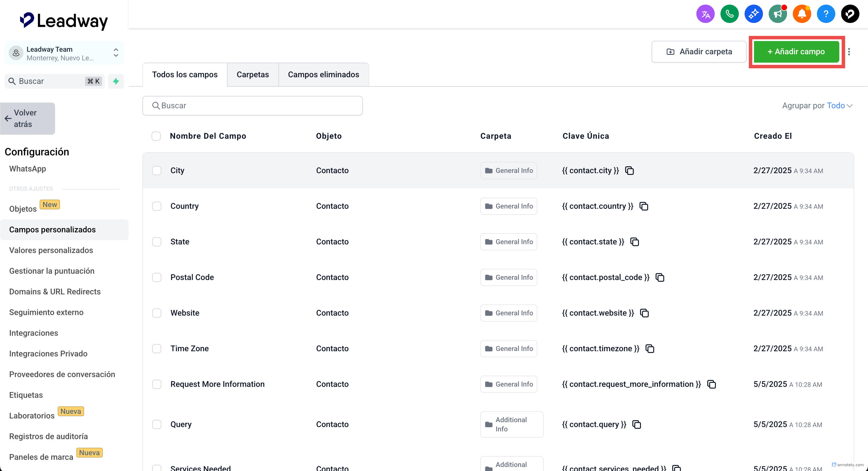The width and height of the screenshot is (868, 471).
Task: Click the Añadir carpeta button
Action: coord(699,52)
